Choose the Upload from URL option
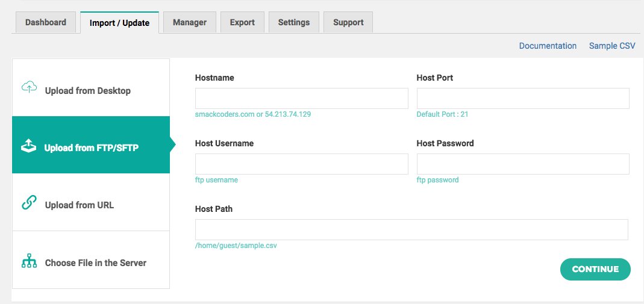 click(x=91, y=202)
